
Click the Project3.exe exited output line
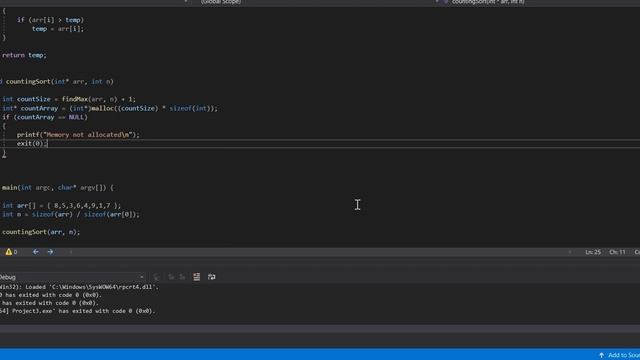[x=78, y=311]
